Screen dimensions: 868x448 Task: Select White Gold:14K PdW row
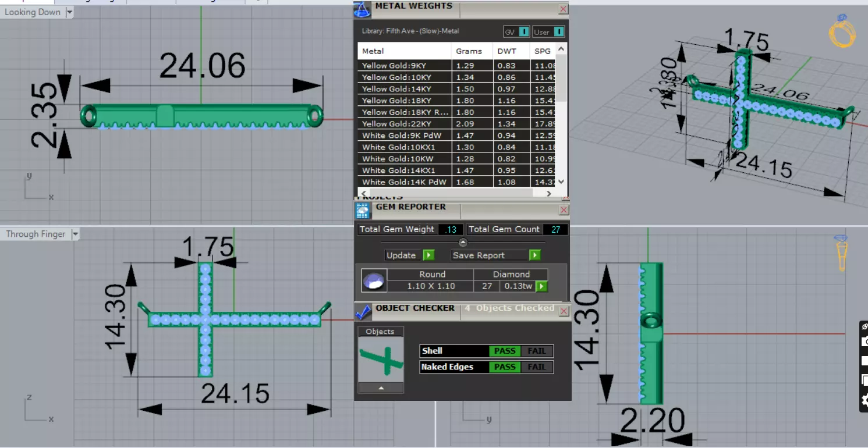pyautogui.click(x=457, y=182)
